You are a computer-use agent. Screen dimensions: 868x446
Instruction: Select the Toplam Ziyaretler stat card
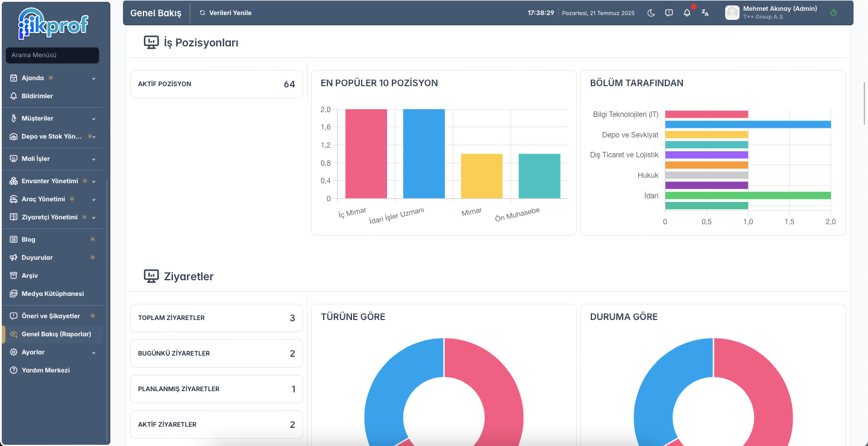point(216,318)
